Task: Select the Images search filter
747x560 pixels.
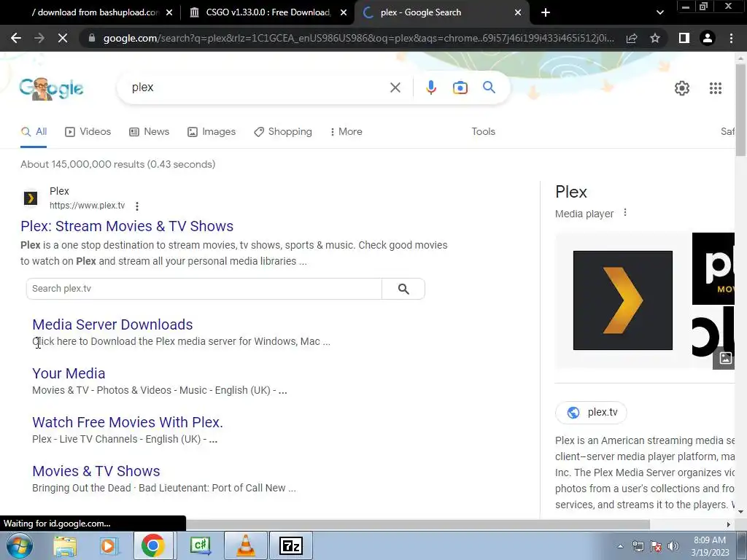Action: tap(212, 132)
